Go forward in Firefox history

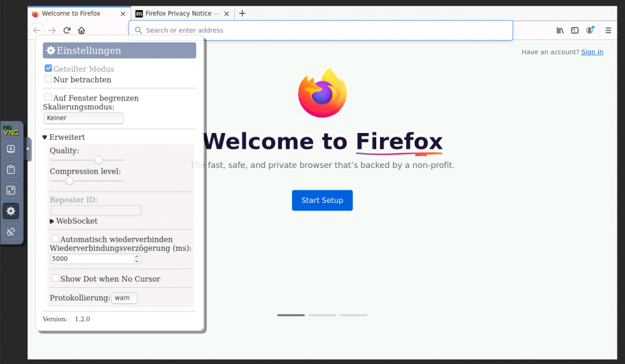point(52,30)
